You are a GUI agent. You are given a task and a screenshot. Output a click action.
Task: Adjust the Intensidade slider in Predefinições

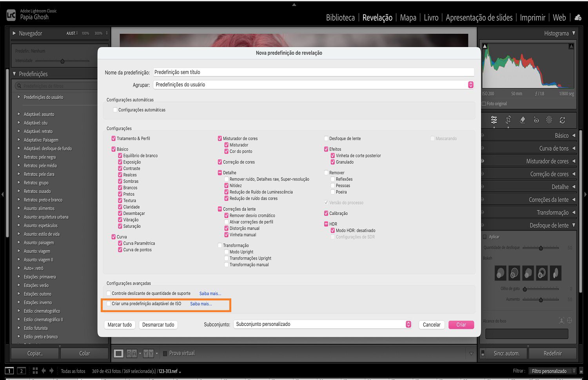pyautogui.click(x=62, y=61)
